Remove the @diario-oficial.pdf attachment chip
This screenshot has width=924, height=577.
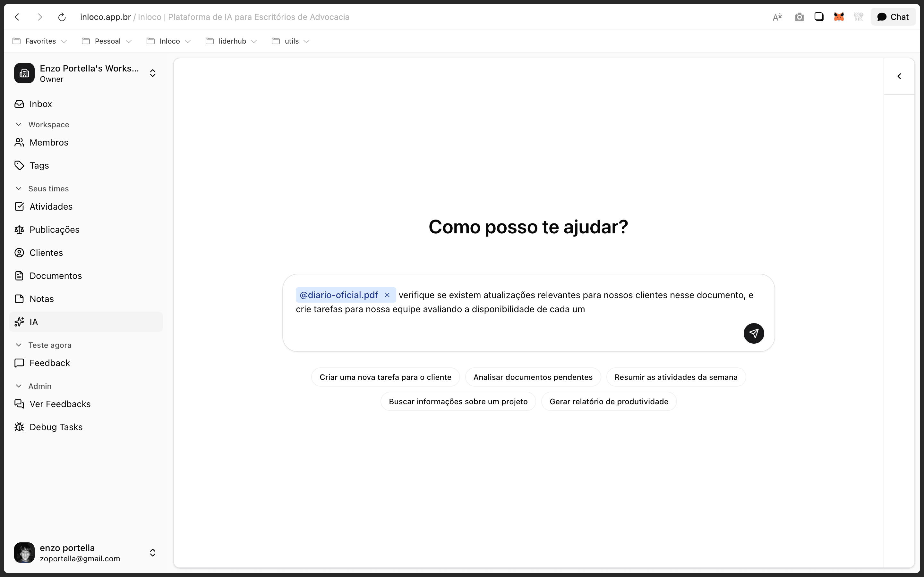coord(387,295)
